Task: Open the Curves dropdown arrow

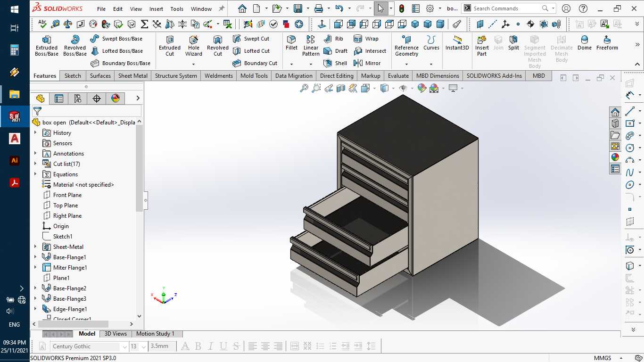Action: pyautogui.click(x=431, y=64)
